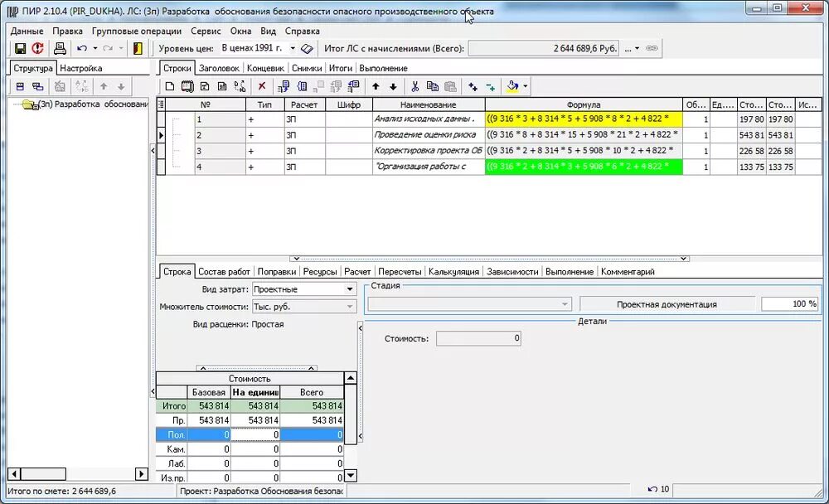Click the red X delete row icon

262,86
